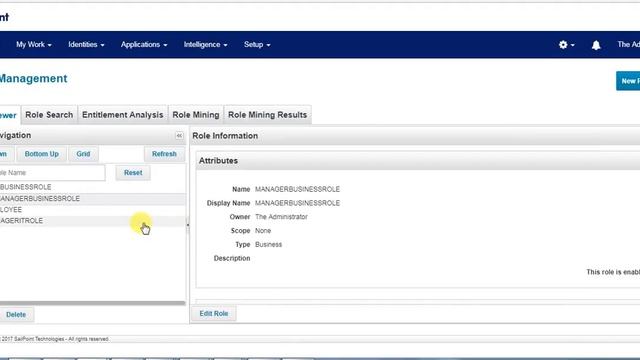Screen dimensions: 640x360
Task: Switch to the Role Search tab
Action: point(49,115)
